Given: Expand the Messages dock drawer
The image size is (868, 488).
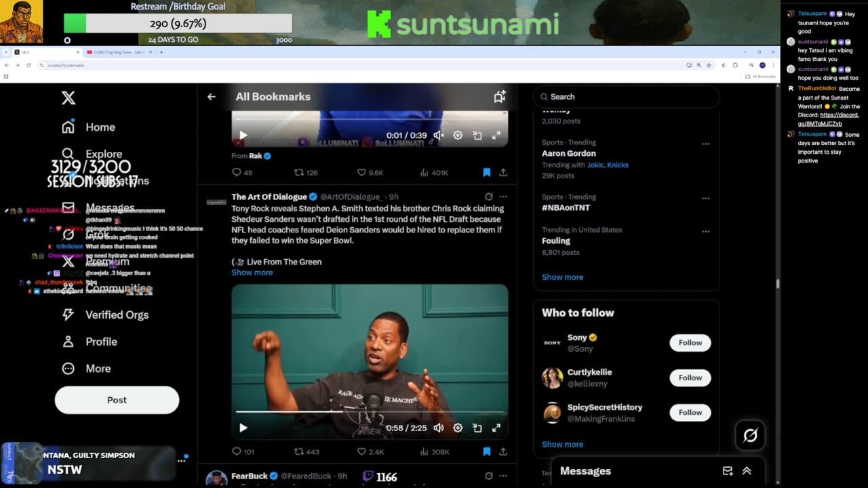Looking at the screenshot, I should coord(747,471).
